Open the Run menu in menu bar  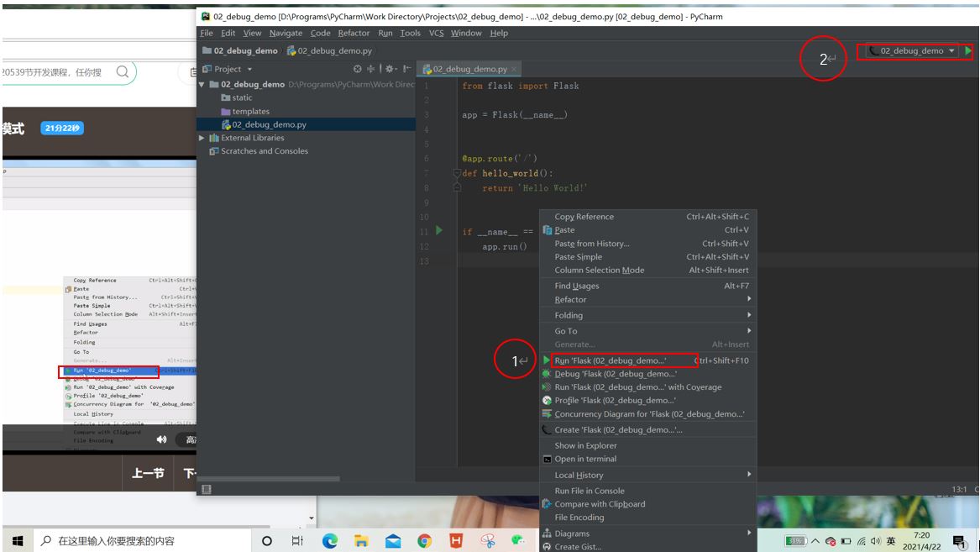click(385, 33)
